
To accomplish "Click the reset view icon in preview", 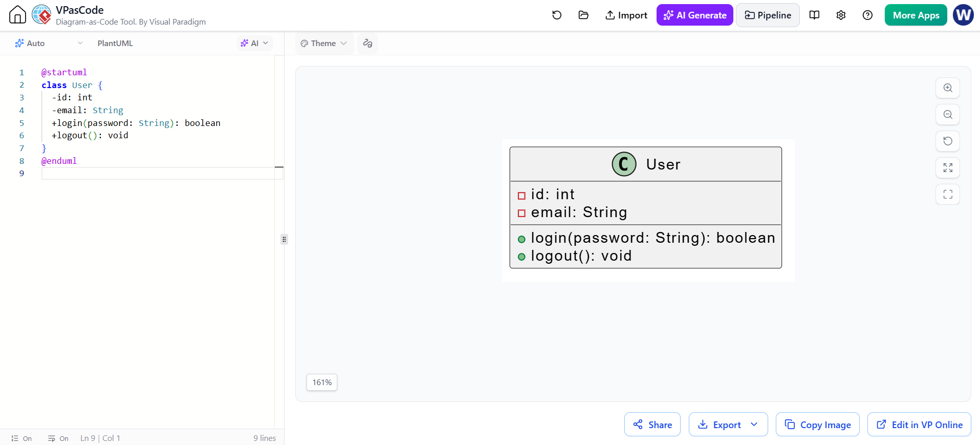I will pyautogui.click(x=948, y=141).
